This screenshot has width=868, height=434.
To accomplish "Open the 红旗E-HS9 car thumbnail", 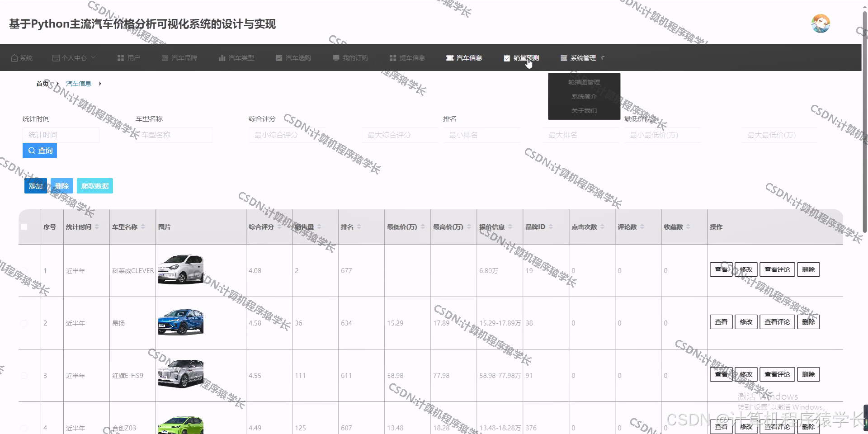I will click(181, 374).
